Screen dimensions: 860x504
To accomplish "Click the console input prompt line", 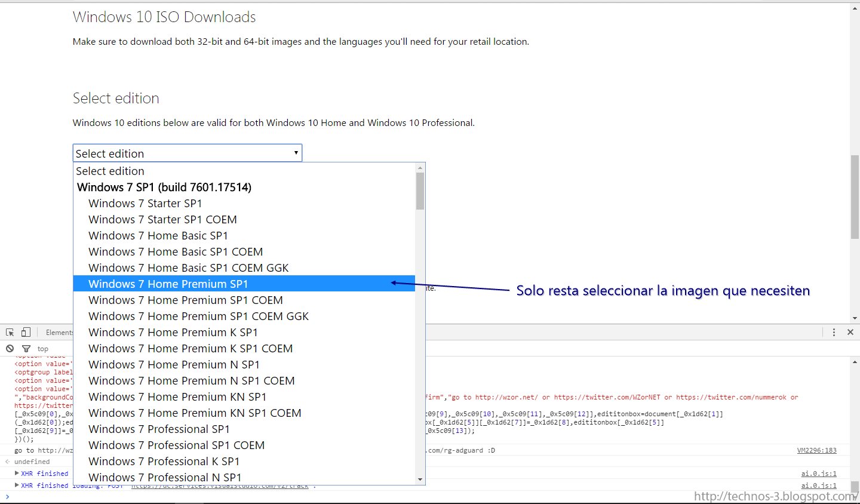I will 424,497.
